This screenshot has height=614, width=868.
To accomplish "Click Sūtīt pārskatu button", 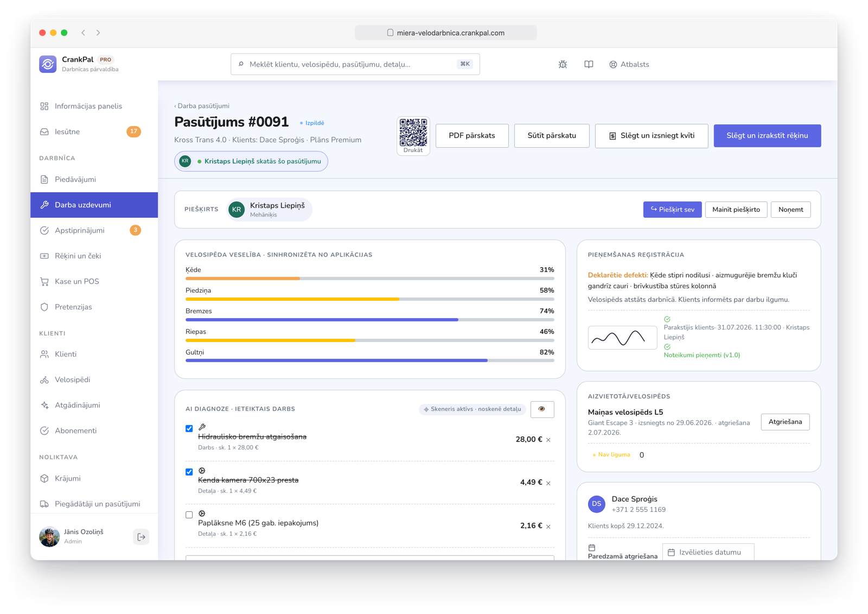I will click(552, 136).
